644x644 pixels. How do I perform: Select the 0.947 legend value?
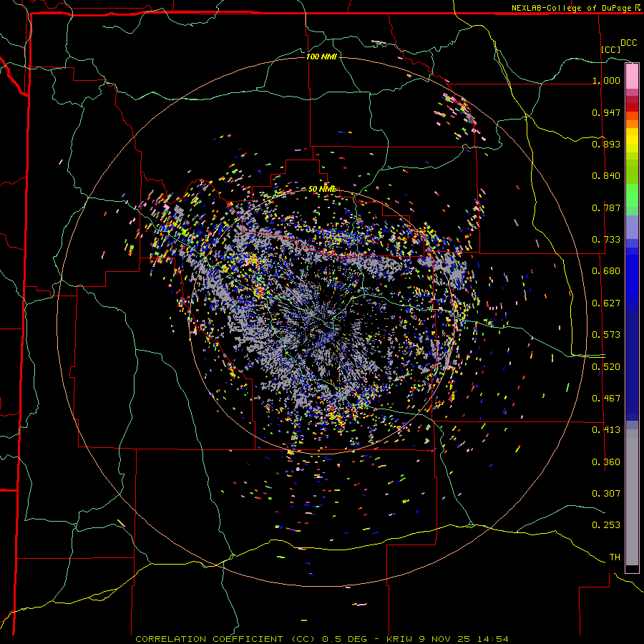coord(606,112)
